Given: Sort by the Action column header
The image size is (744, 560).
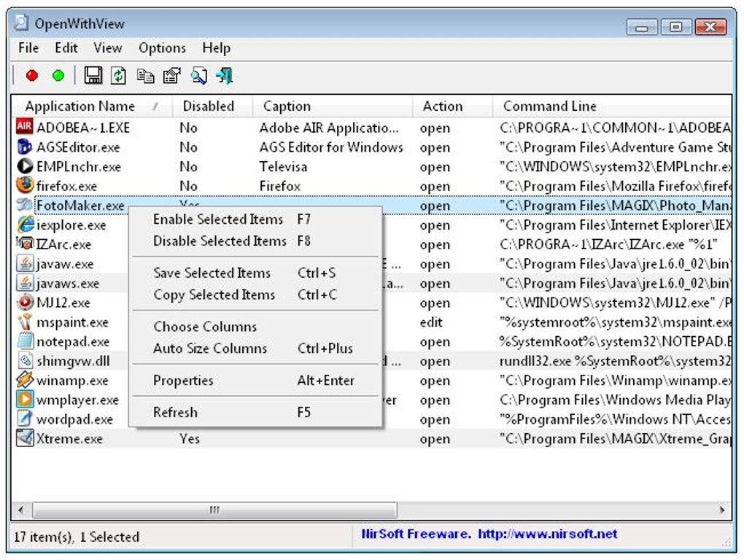Looking at the screenshot, I should click(453, 106).
